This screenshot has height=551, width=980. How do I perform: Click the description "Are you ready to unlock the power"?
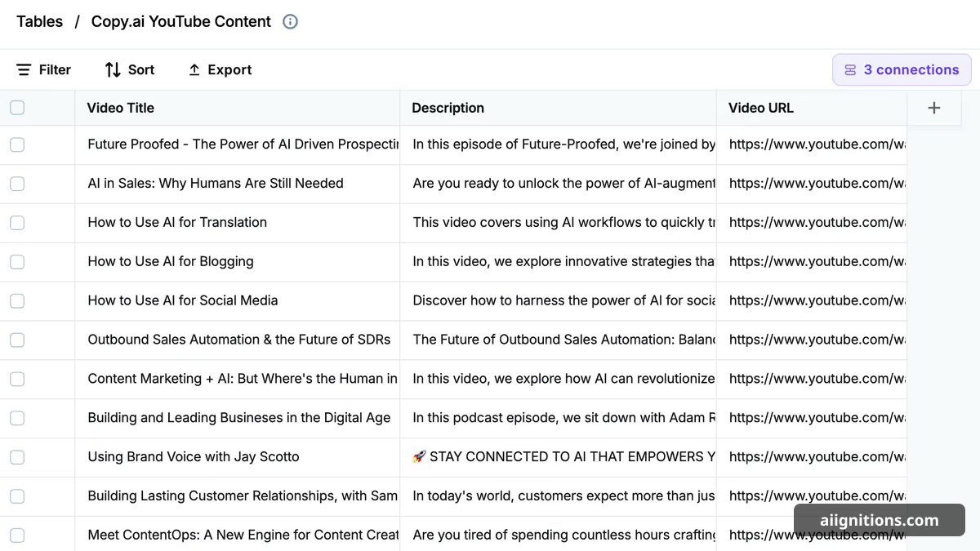(x=559, y=184)
